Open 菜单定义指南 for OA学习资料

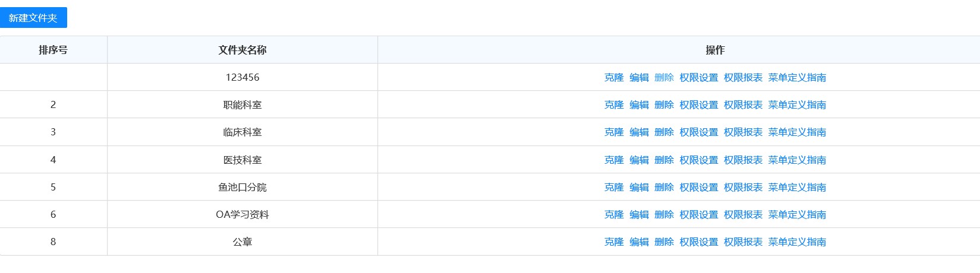797,214
